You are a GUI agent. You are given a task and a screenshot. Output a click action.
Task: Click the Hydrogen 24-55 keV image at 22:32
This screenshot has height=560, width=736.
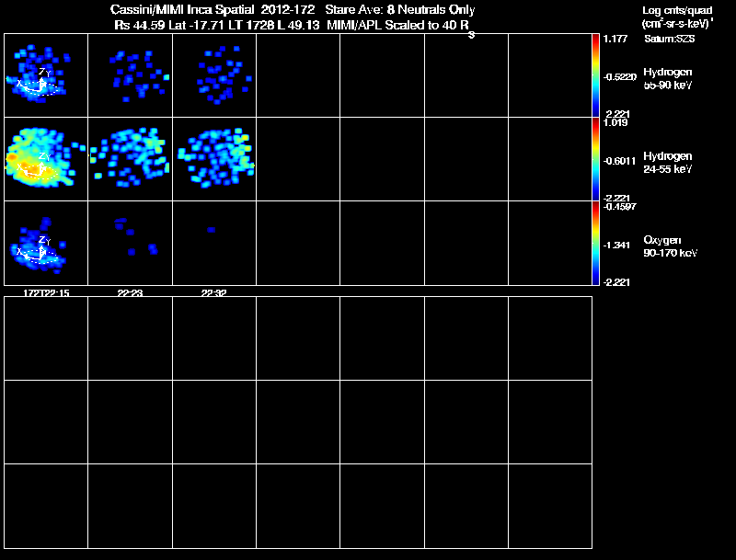click(x=214, y=159)
